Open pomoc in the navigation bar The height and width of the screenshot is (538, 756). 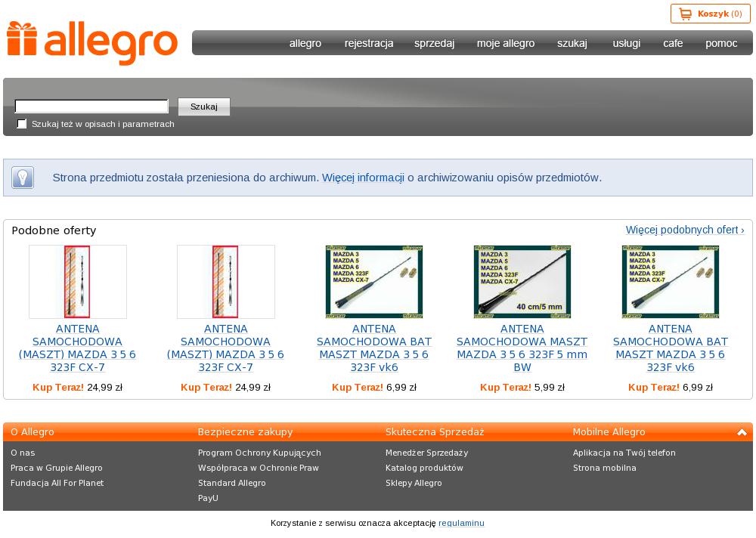click(x=721, y=43)
